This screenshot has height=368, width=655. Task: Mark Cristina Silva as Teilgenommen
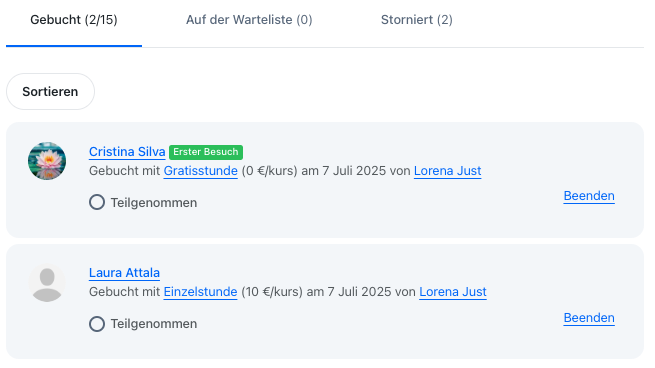(x=97, y=202)
